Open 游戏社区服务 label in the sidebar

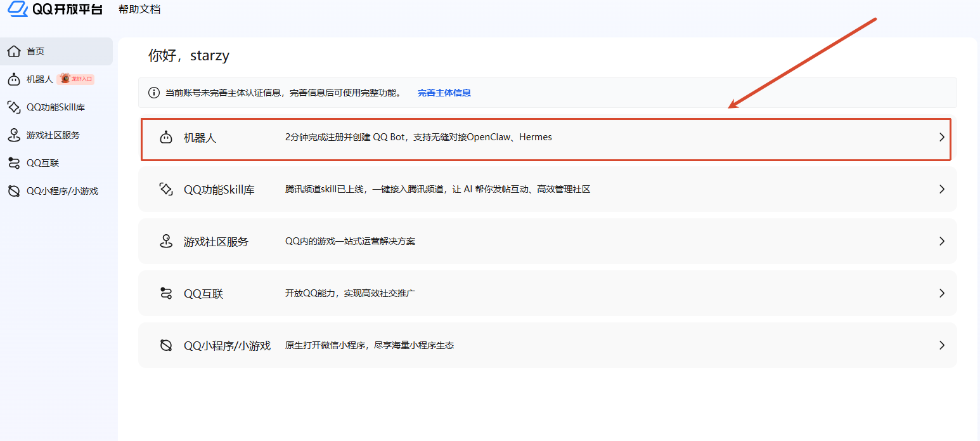click(x=53, y=135)
